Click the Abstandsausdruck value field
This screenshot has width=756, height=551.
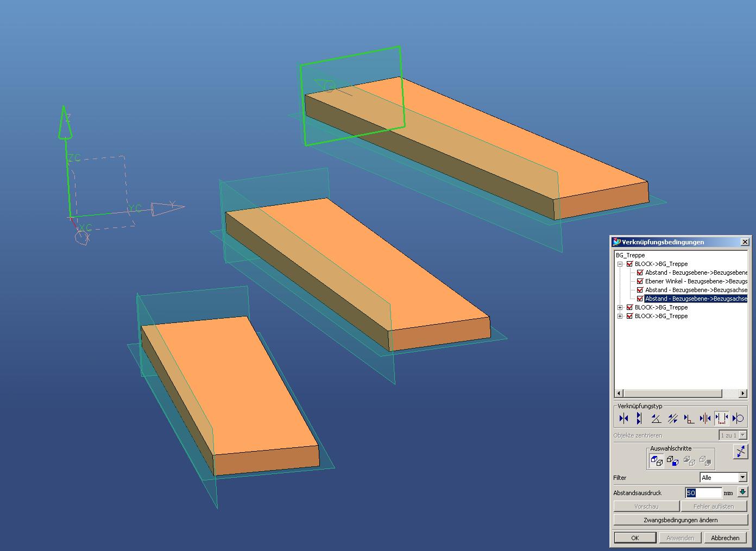[703, 493]
